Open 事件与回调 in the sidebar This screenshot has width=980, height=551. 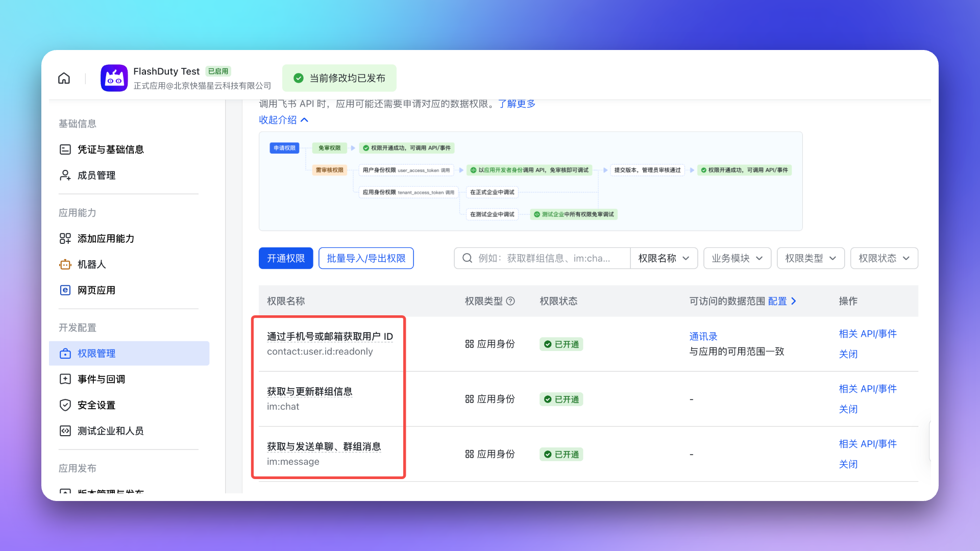pos(101,379)
